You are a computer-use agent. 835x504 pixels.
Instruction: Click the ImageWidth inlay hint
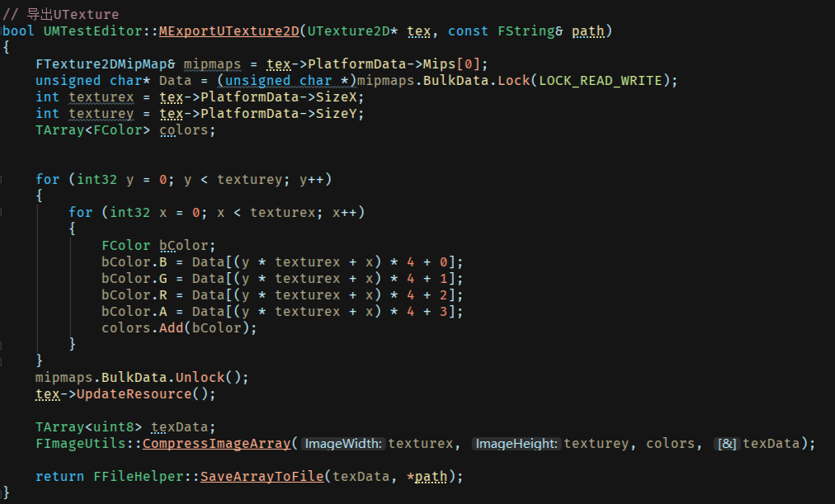[343, 444]
